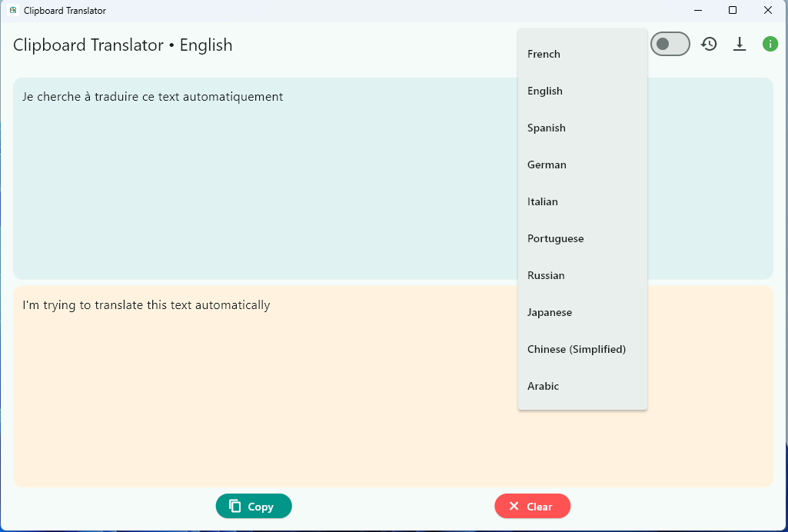Screen dimensions: 788x532
Task: Select Portuguese language option
Action: [583, 238]
